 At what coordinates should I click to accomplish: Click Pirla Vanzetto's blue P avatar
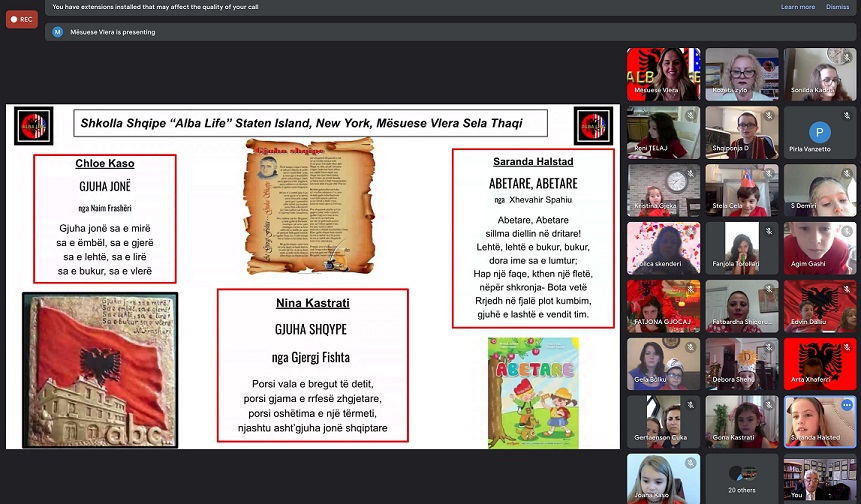click(x=819, y=131)
